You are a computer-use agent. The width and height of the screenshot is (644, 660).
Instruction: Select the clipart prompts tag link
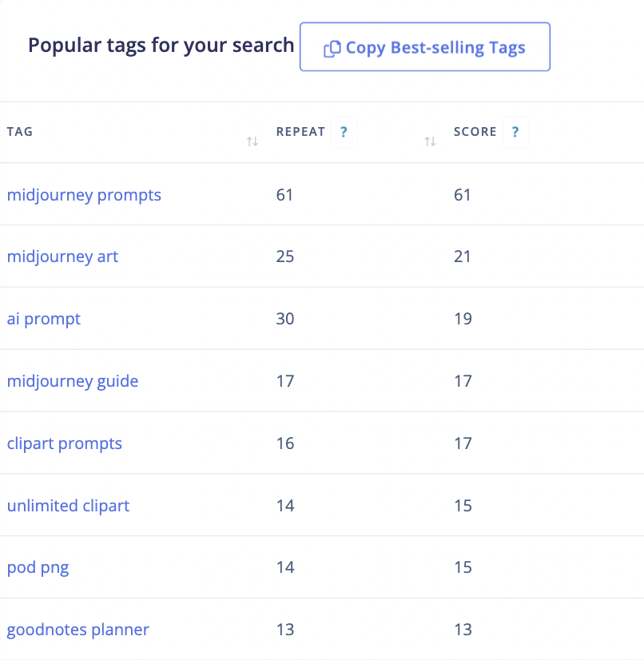pos(65,443)
